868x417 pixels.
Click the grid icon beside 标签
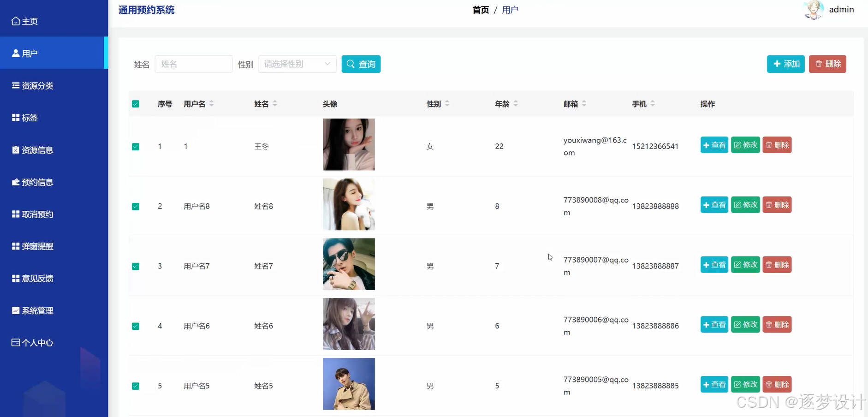[x=16, y=118]
